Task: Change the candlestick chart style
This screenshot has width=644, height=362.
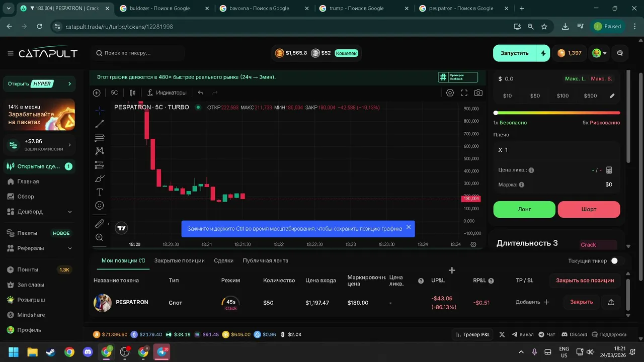Action: tap(132, 93)
